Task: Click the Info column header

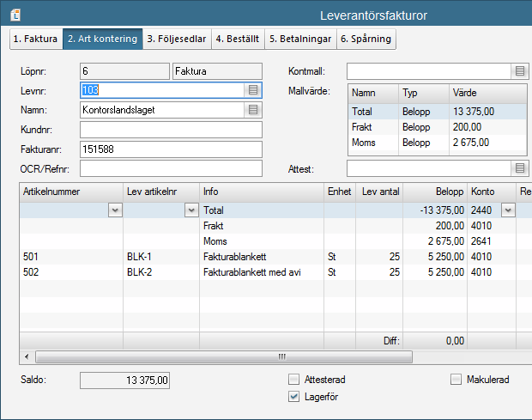Action: click(262, 192)
